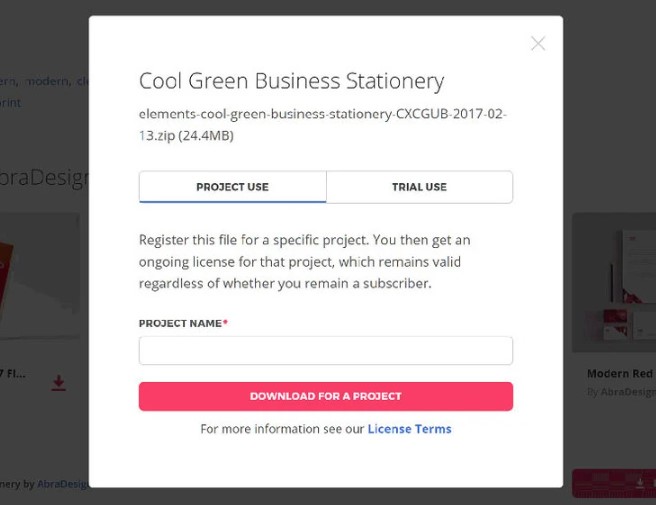Open 'By AbraDesign' under Modern Red
The image size is (656, 505).
click(621, 392)
